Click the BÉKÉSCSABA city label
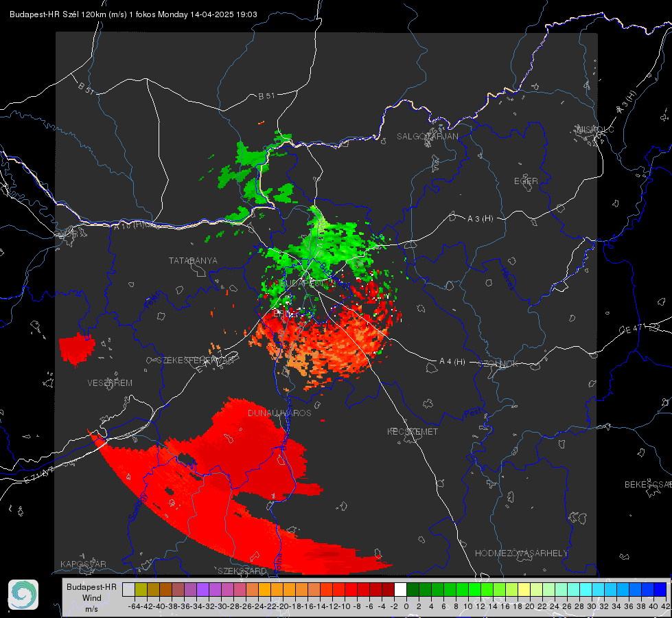The width and height of the screenshot is (672, 618). tap(647, 484)
